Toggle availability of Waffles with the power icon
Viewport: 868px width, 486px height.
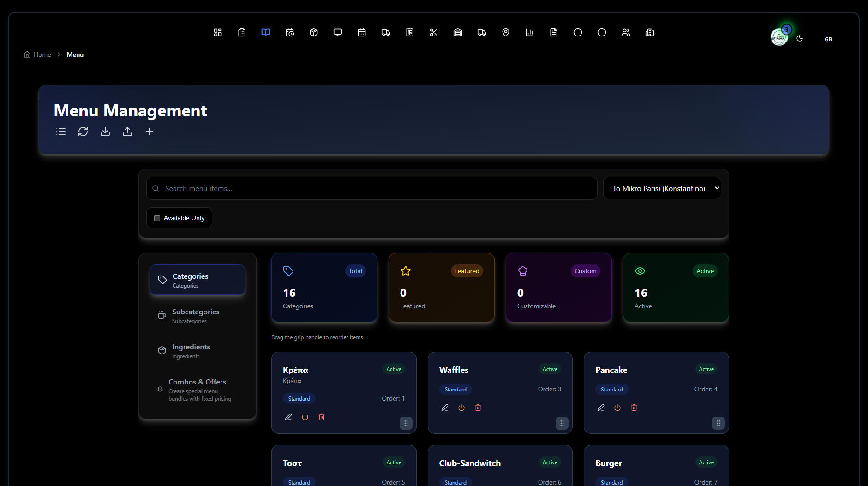(461, 408)
